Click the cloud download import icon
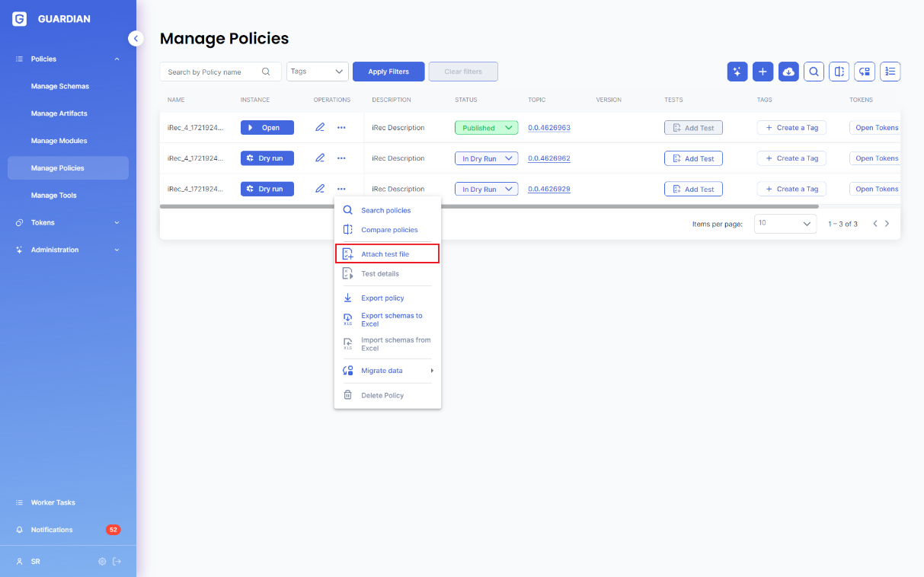 tap(788, 72)
